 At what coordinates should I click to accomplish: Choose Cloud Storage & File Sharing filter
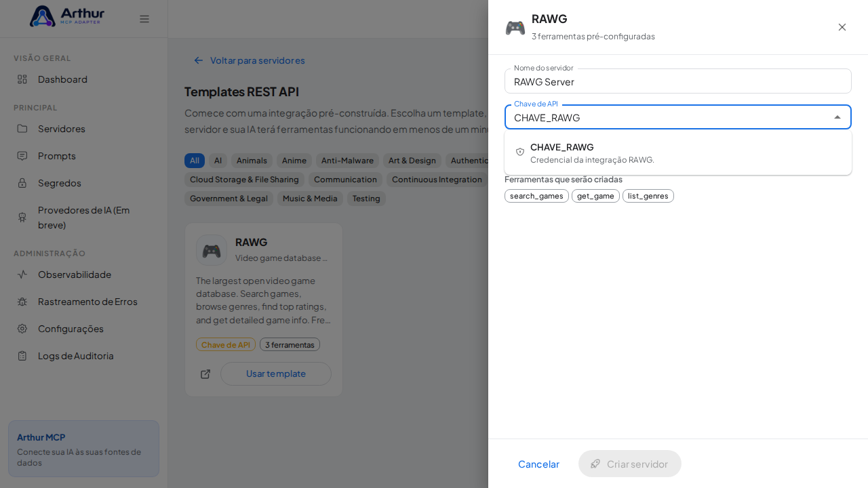(244, 180)
